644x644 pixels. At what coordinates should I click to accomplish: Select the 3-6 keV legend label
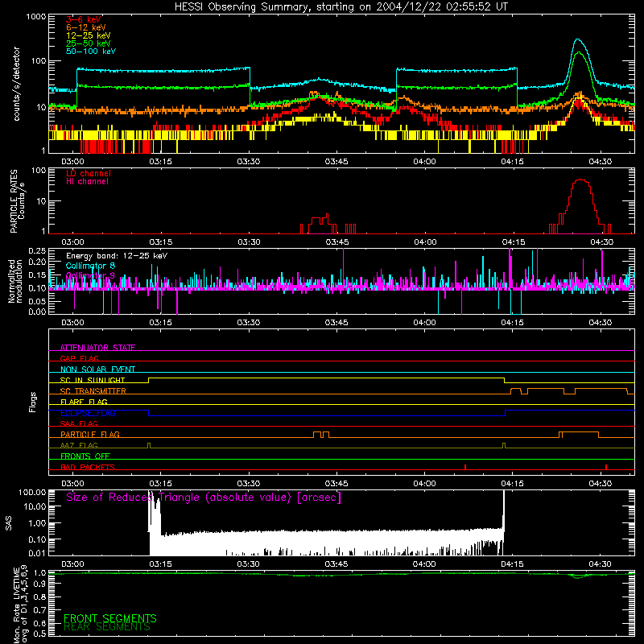pyautogui.click(x=84, y=19)
